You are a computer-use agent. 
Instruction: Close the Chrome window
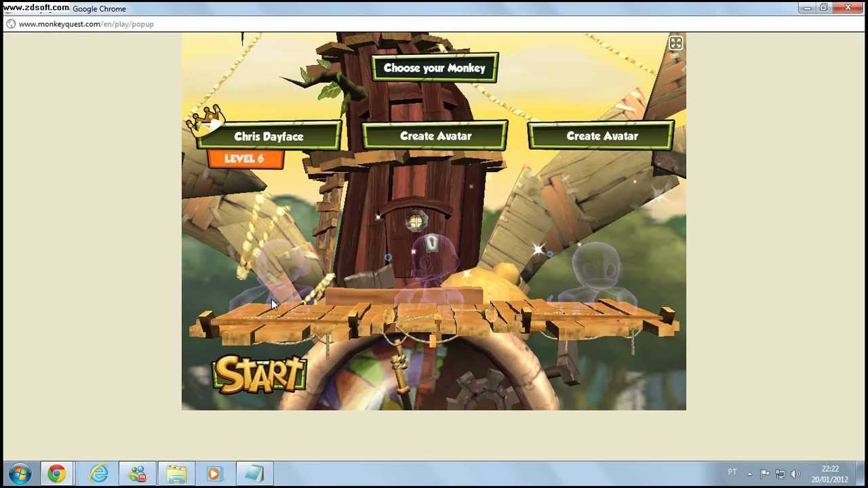848,8
